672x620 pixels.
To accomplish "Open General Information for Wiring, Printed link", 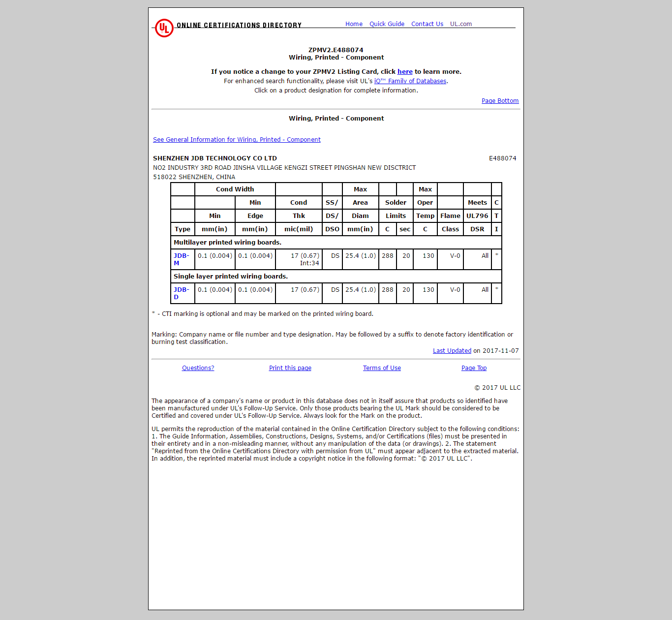I will [x=237, y=140].
